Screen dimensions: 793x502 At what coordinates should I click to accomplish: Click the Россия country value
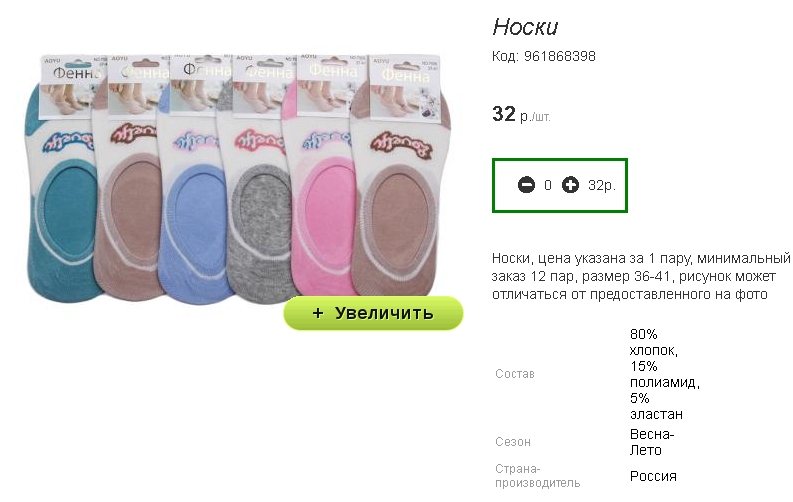pos(653,476)
